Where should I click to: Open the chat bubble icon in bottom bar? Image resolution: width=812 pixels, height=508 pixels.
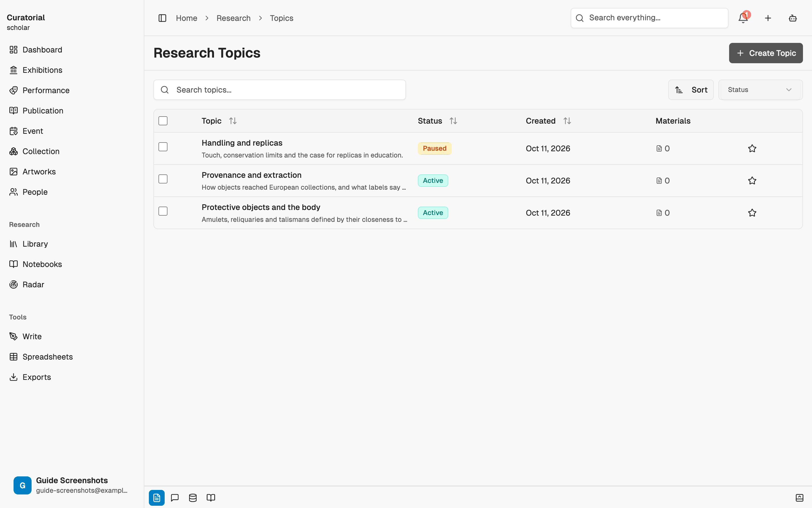[175, 498]
